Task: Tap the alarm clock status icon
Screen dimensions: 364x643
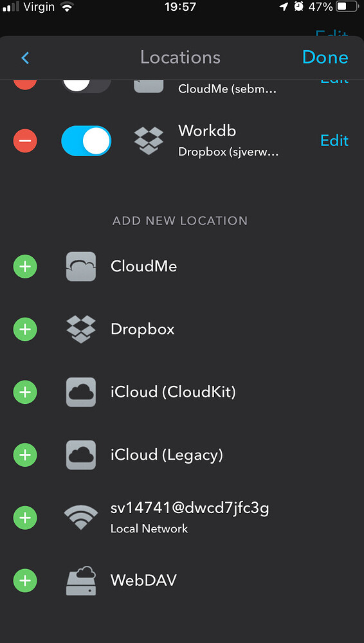Action: coord(299,6)
